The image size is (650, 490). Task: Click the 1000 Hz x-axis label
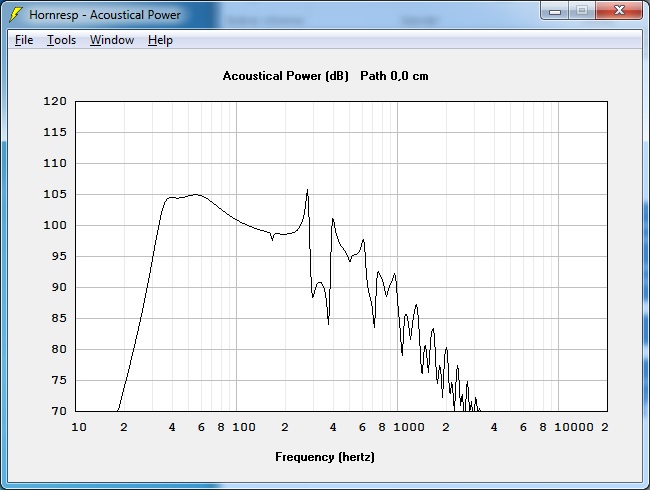tap(409, 427)
